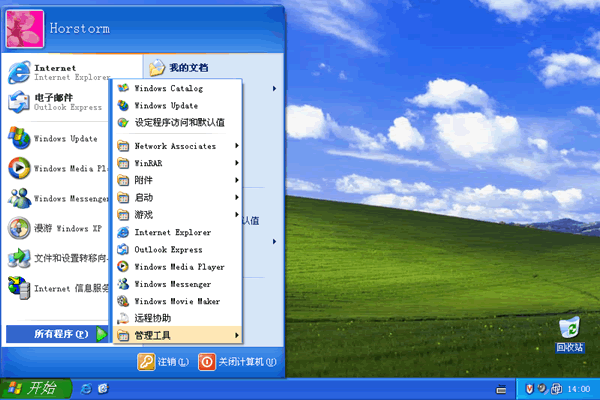
Task: Click the Horstorm user name
Action: tap(80, 28)
